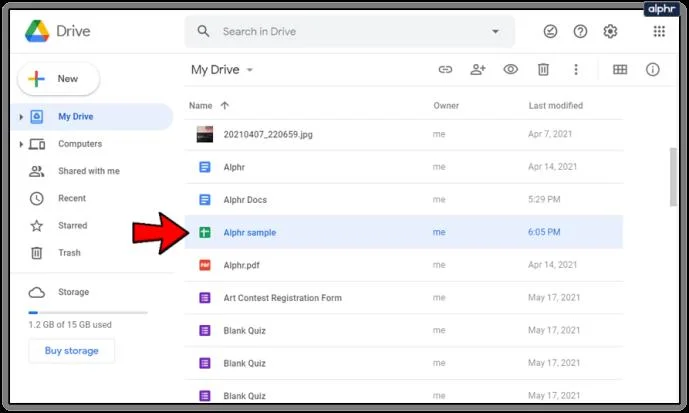This screenshot has height=413, width=689.
Task: Select the Alphr.pdf file
Action: point(241,265)
